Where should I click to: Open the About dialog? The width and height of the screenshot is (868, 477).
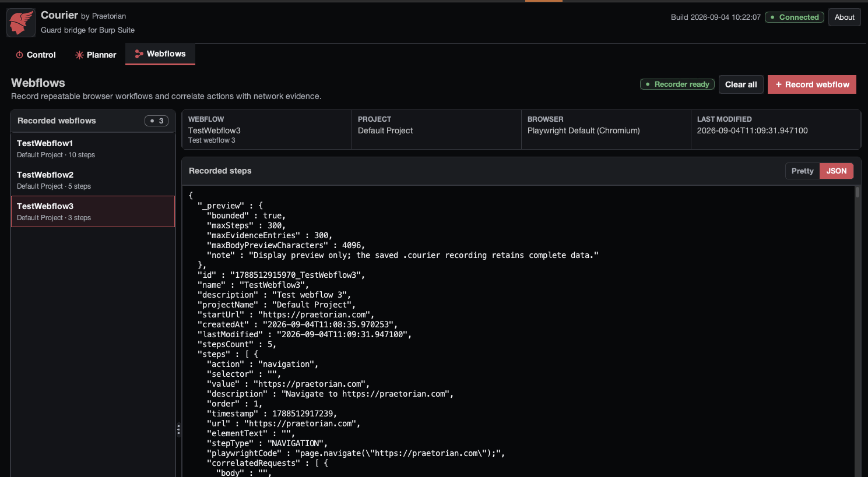click(x=844, y=17)
